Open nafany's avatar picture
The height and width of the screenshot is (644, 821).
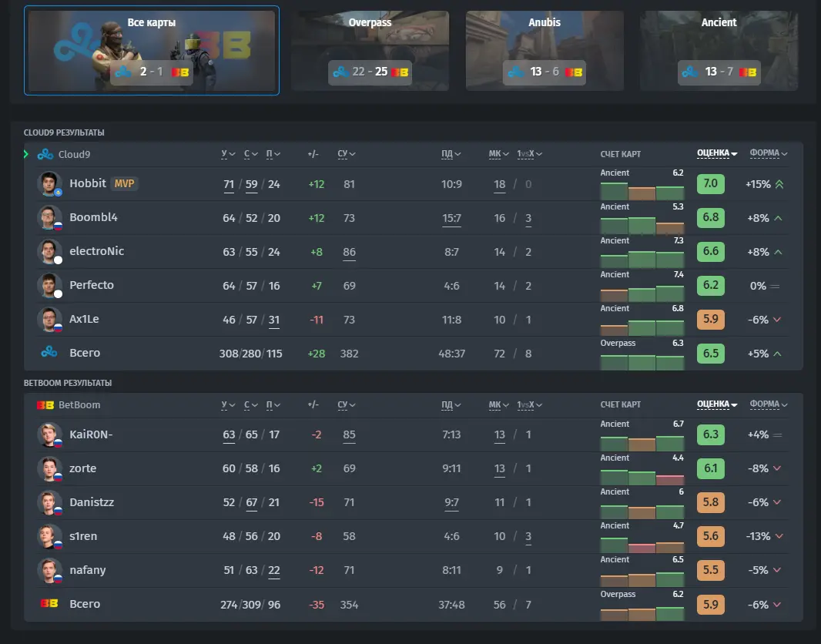pyautogui.click(x=49, y=570)
